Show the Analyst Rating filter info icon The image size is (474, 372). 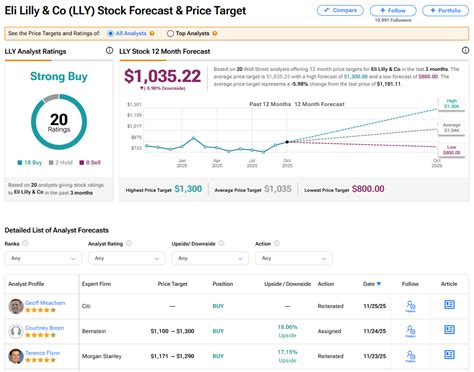pos(129,243)
